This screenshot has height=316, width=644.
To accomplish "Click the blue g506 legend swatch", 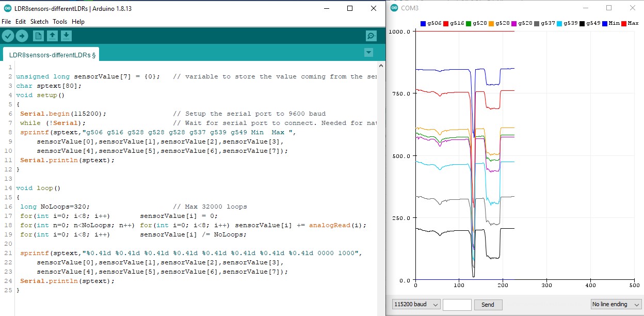I will point(423,23).
